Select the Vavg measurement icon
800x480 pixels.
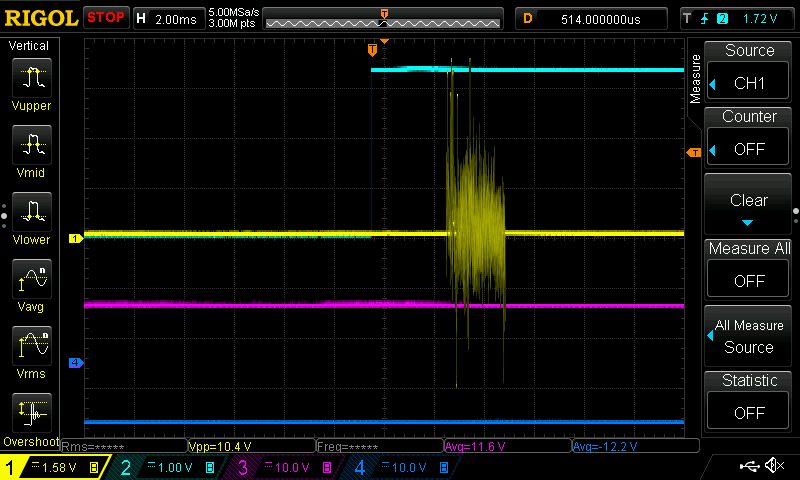point(32,279)
